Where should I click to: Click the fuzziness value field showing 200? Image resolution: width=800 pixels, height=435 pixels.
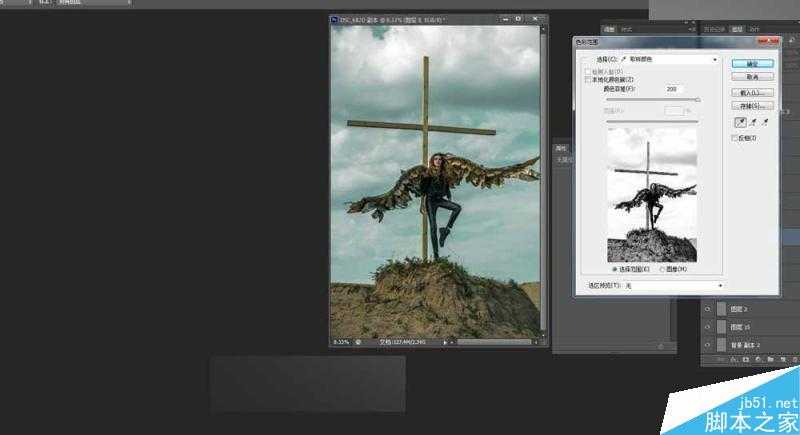click(672, 89)
